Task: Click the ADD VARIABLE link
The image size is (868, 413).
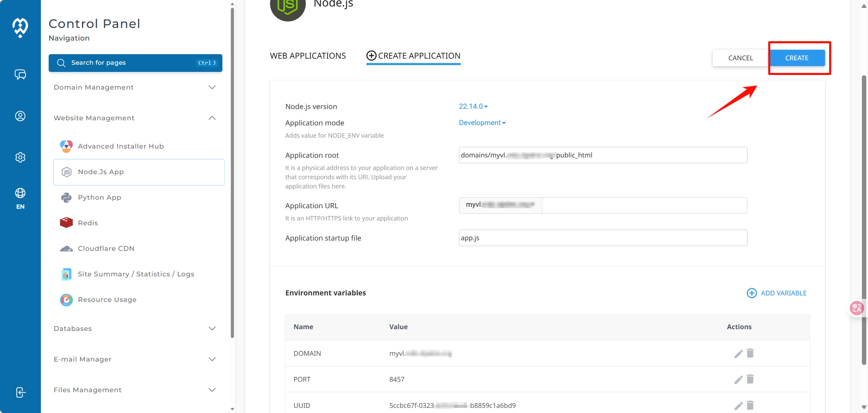Action: pyautogui.click(x=776, y=293)
